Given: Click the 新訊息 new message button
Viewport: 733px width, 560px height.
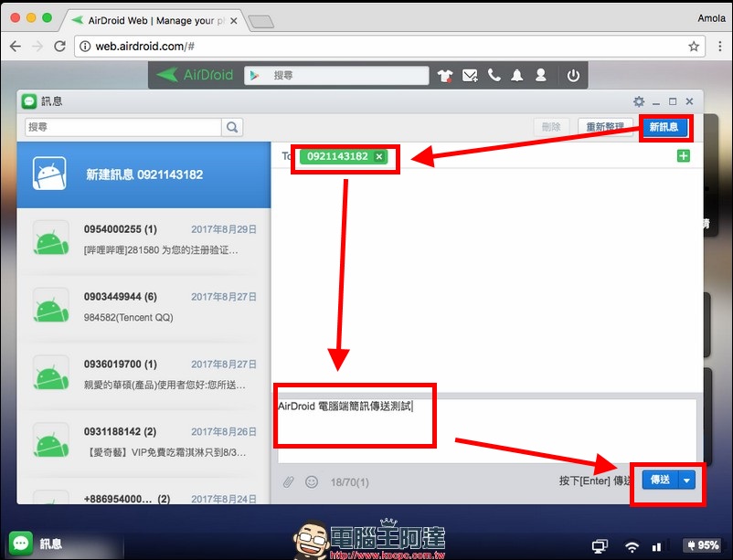Looking at the screenshot, I should pos(664,127).
